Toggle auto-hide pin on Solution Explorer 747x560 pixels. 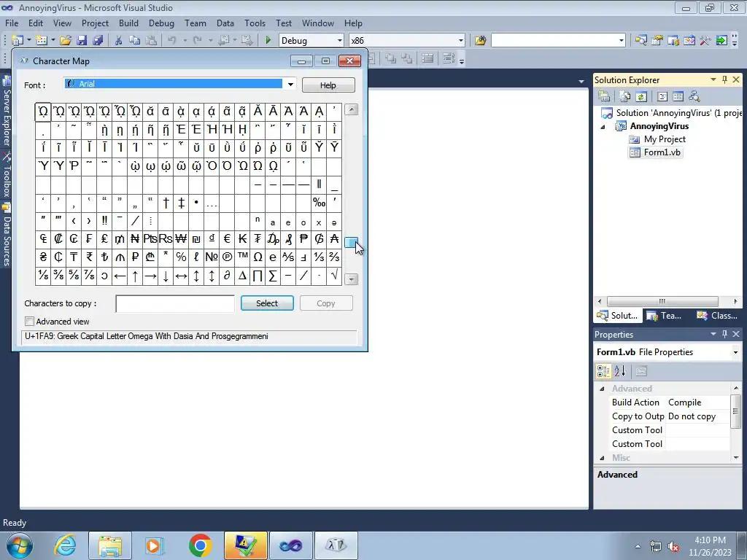click(724, 79)
